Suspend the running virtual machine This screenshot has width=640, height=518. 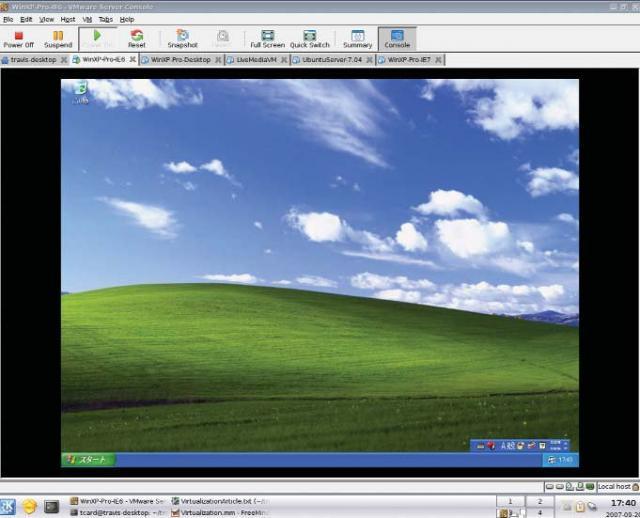point(58,39)
